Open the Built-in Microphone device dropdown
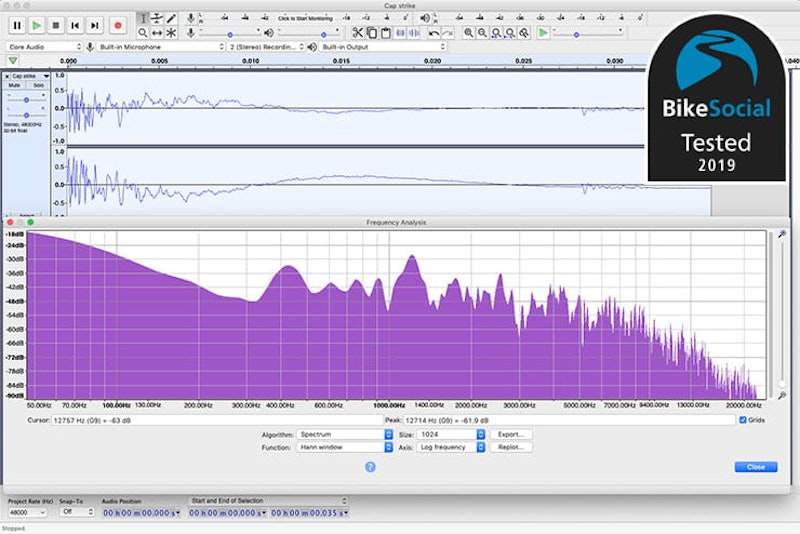 click(x=161, y=47)
